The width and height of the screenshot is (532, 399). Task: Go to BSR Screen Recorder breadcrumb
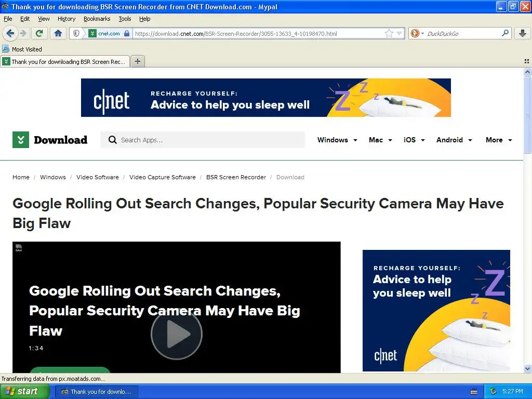(x=236, y=177)
